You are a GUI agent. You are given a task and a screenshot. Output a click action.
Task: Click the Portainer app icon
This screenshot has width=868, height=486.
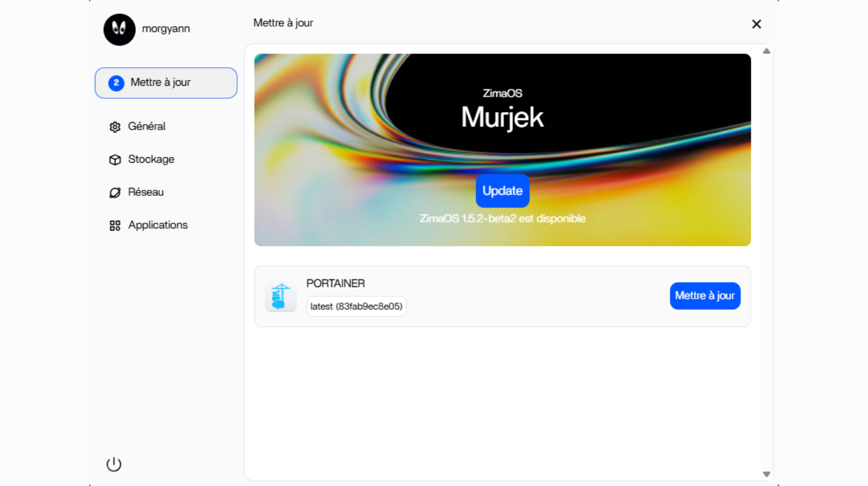pos(280,297)
